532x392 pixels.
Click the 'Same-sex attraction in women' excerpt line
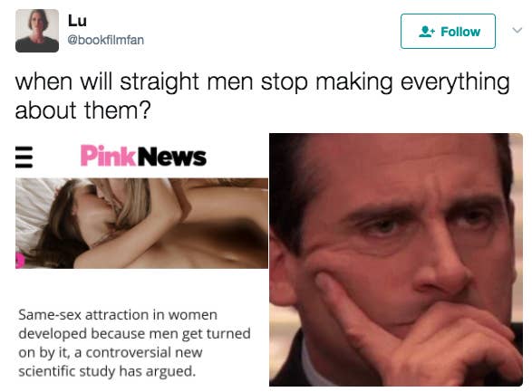[118, 315]
